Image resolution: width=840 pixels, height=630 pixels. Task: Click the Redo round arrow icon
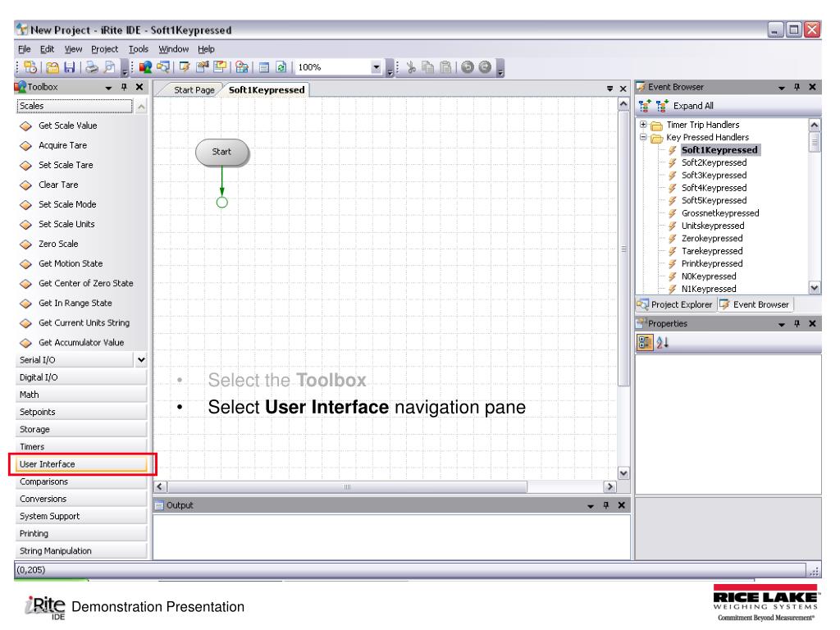click(x=485, y=67)
